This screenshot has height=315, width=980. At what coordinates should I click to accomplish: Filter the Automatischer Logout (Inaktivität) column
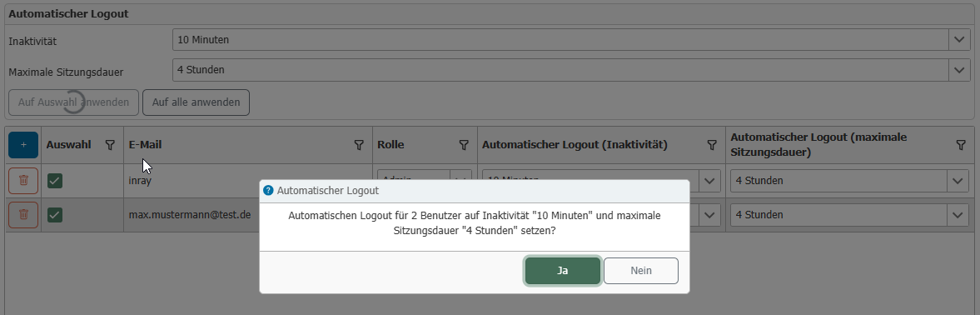tap(711, 145)
